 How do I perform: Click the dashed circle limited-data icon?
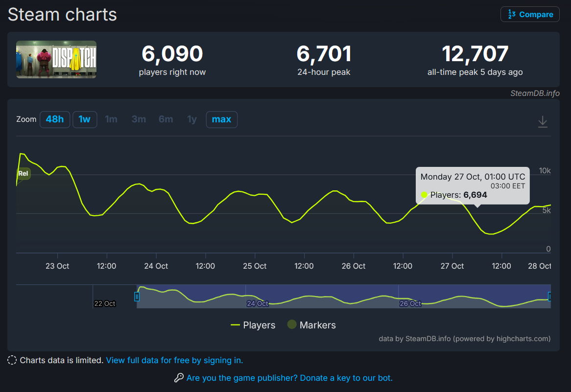pyautogui.click(x=12, y=360)
